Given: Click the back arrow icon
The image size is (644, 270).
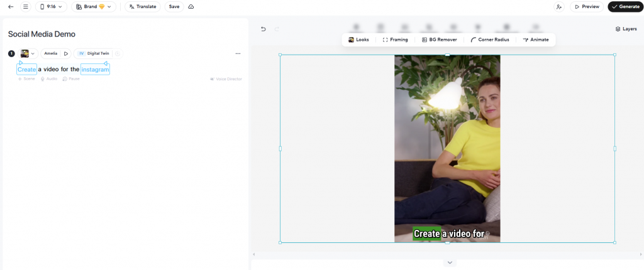Looking at the screenshot, I should (11, 7).
